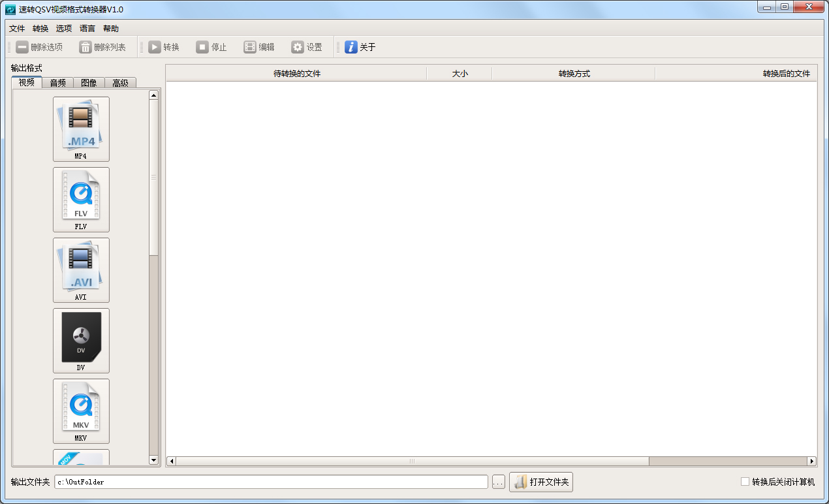
Task: Click the 大小 column header
Action: [x=460, y=73]
